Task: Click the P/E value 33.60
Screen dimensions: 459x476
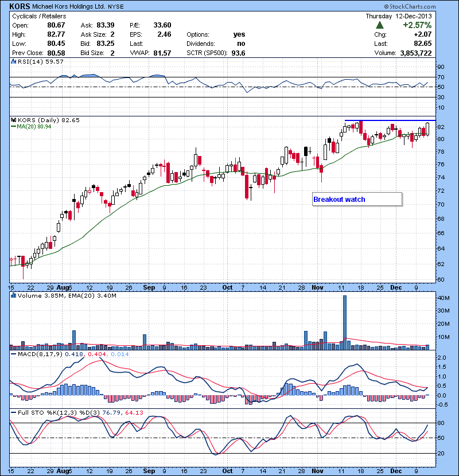Action: [162, 25]
